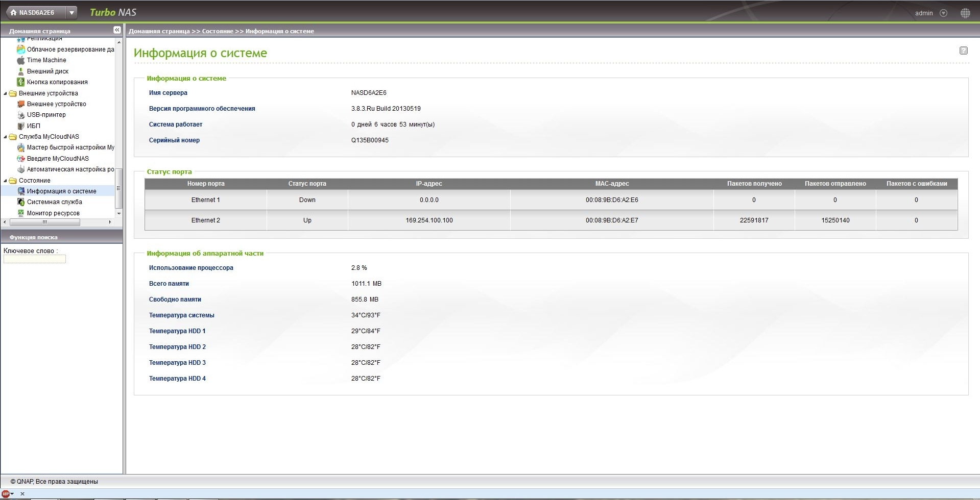Open the language globe icon
This screenshot has height=500, width=980.
[965, 13]
